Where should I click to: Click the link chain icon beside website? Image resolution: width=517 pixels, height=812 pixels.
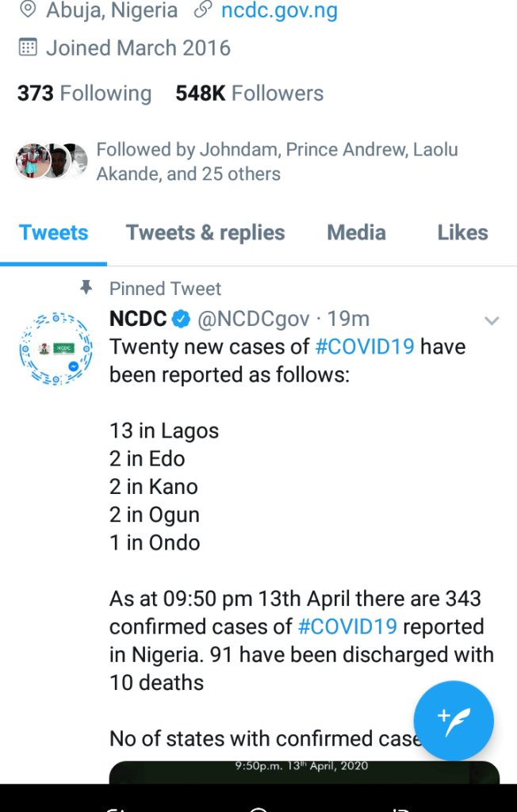pyautogui.click(x=203, y=10)
